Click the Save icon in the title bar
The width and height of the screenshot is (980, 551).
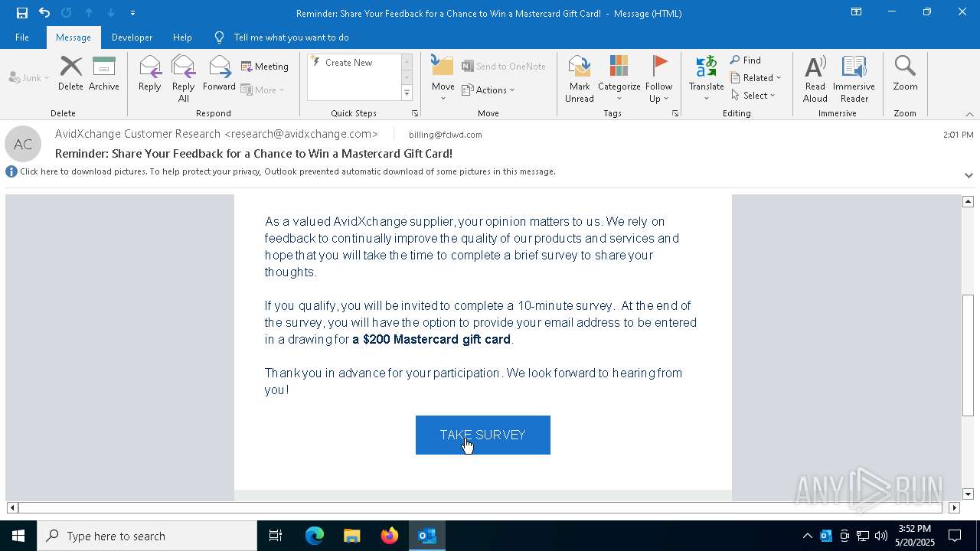(22, 13)
